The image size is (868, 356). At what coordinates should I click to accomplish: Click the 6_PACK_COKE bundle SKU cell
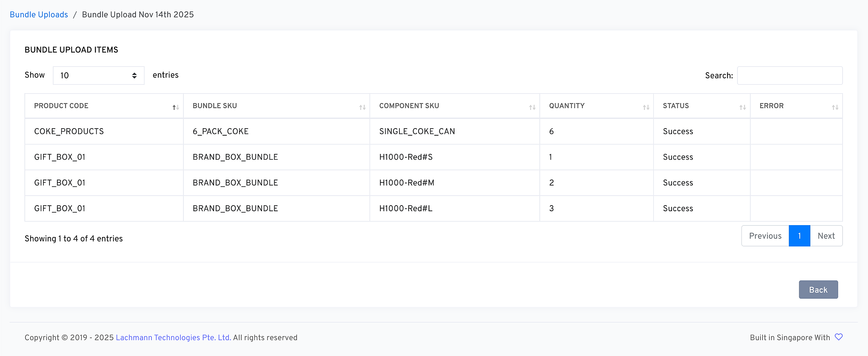[x=220, y=131]
